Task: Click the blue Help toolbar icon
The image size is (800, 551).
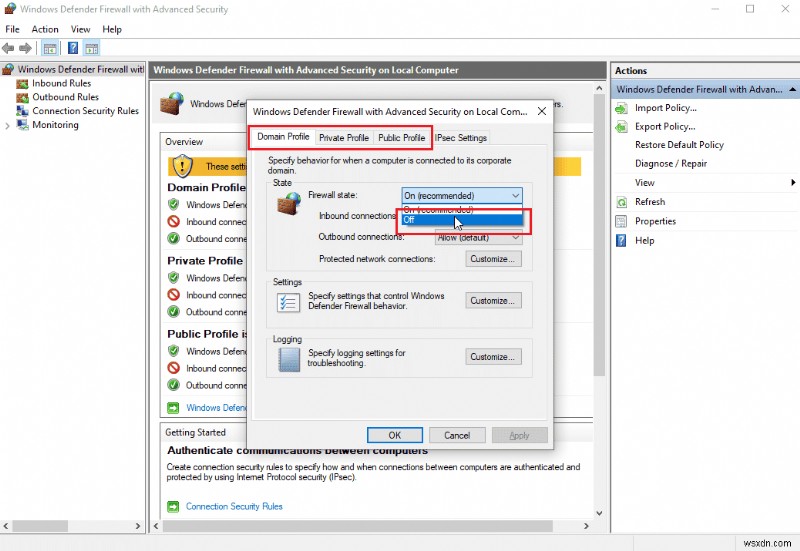Action: click(73, 48)
